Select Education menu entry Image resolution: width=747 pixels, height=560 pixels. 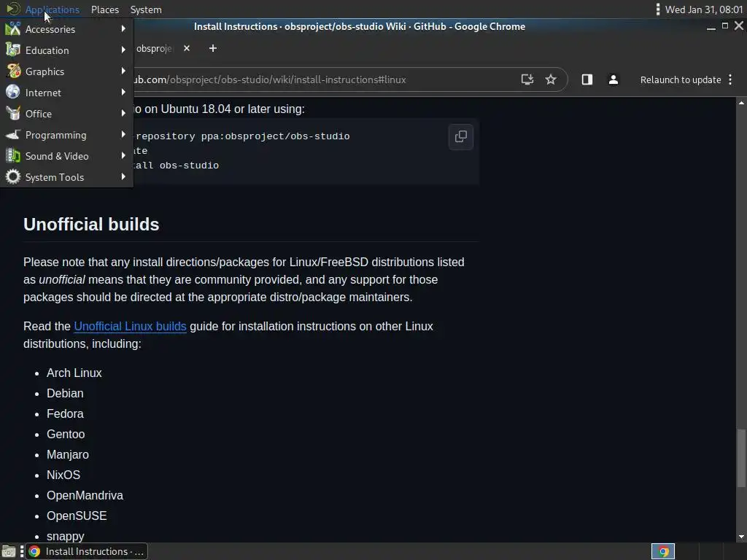pos(66,50)
